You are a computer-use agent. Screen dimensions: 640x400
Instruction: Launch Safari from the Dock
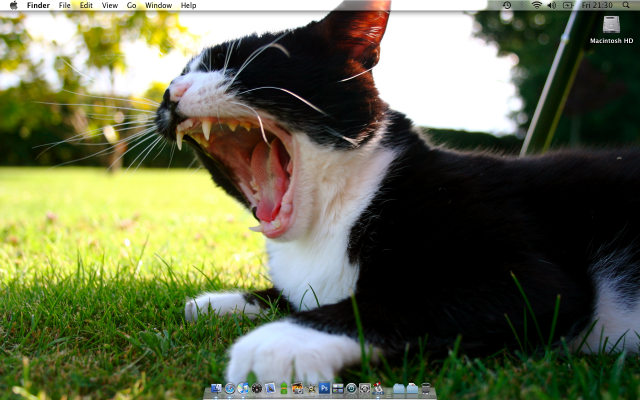[230, 388]
